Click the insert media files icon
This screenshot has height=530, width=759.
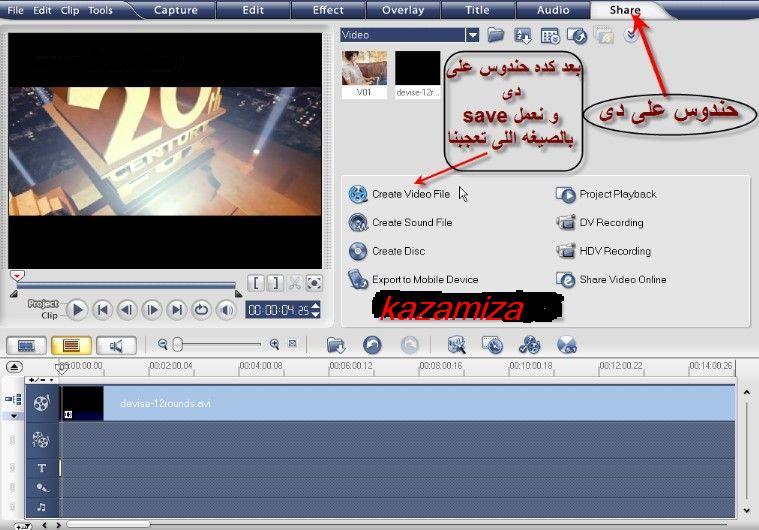[x=335, y=345]
